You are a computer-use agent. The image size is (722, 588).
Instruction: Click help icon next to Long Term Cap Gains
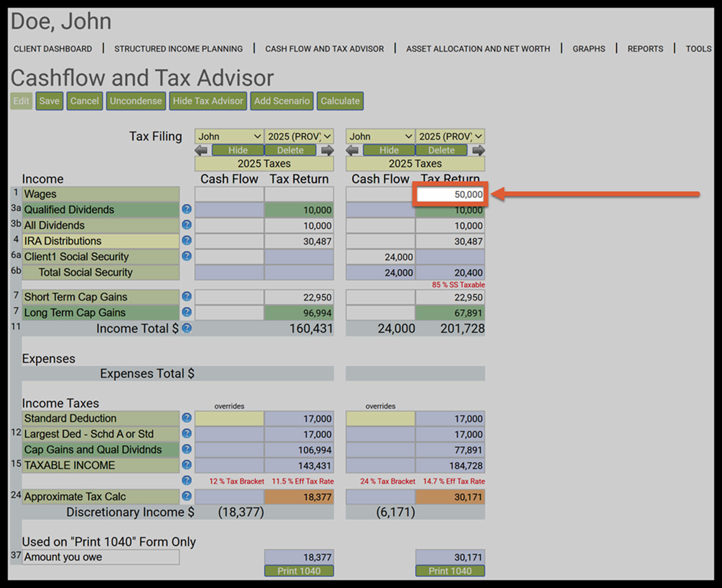187,312
